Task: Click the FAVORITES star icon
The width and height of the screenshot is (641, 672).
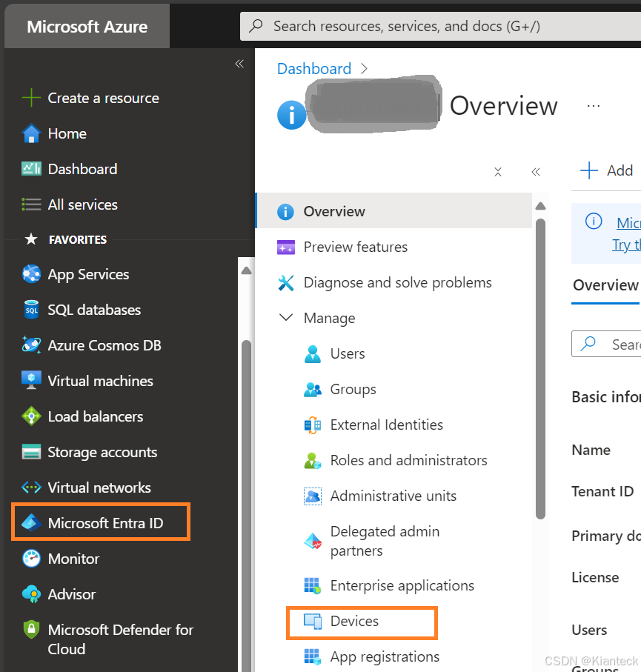Action: click(x=31, y=239)
